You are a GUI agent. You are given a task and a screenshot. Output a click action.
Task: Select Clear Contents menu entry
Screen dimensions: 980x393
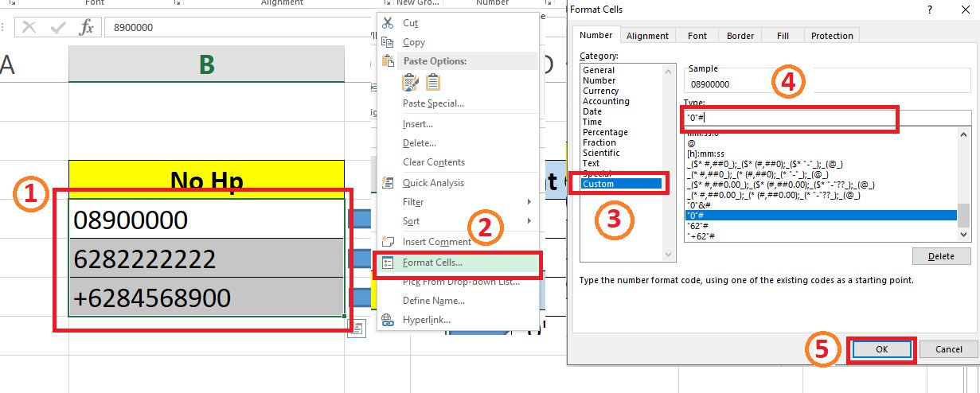coord(434,162)
